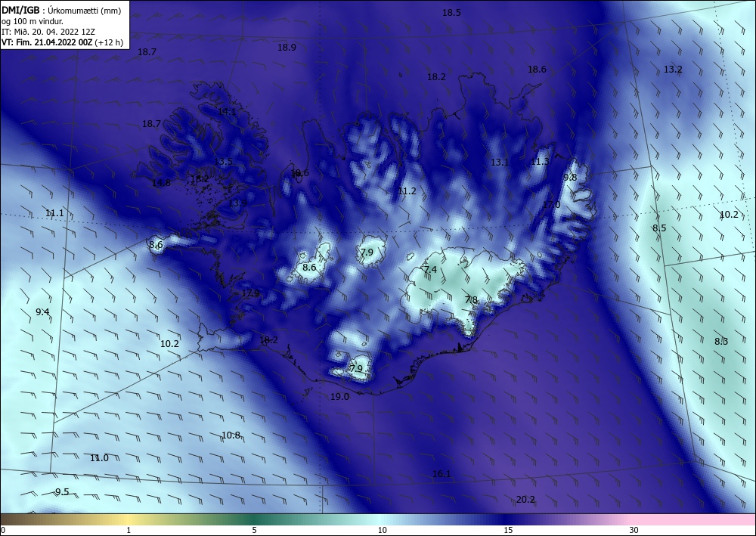Viewport: 756px width, 536px height.
Task: Click the map value "11.0"
Action: [x=99, y=458]
